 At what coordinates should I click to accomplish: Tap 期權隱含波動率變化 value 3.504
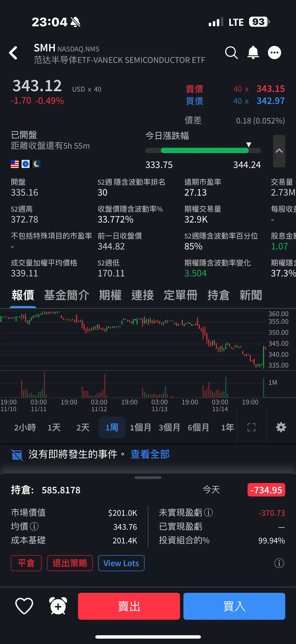coord(195,273)
